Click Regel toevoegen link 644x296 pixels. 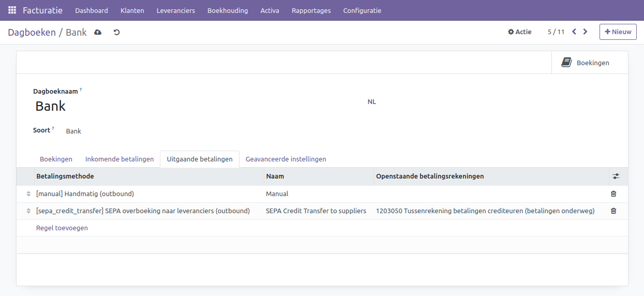[x=62, y=228]
